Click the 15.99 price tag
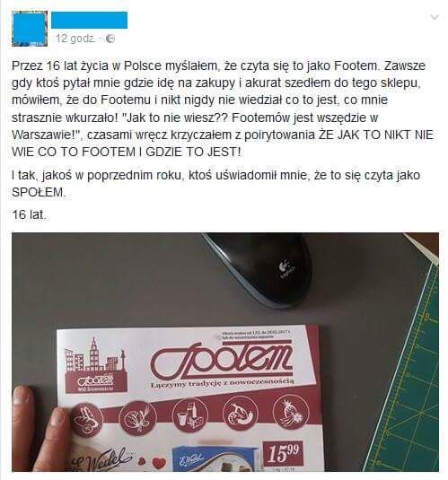Screen dimensions: 448x480 (284, 454)
